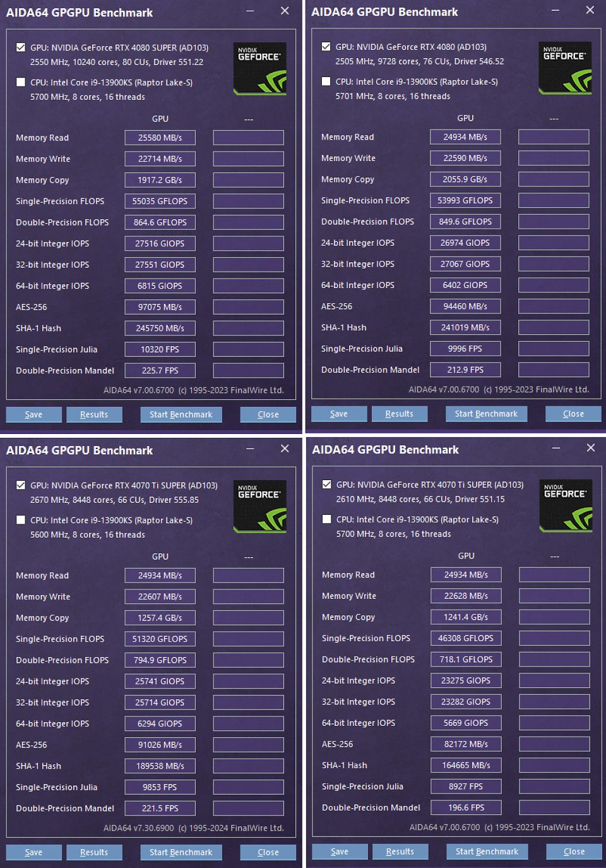Start Benchmark in AIDA64 v7.30.6900 window

click(x=181, y=852)
